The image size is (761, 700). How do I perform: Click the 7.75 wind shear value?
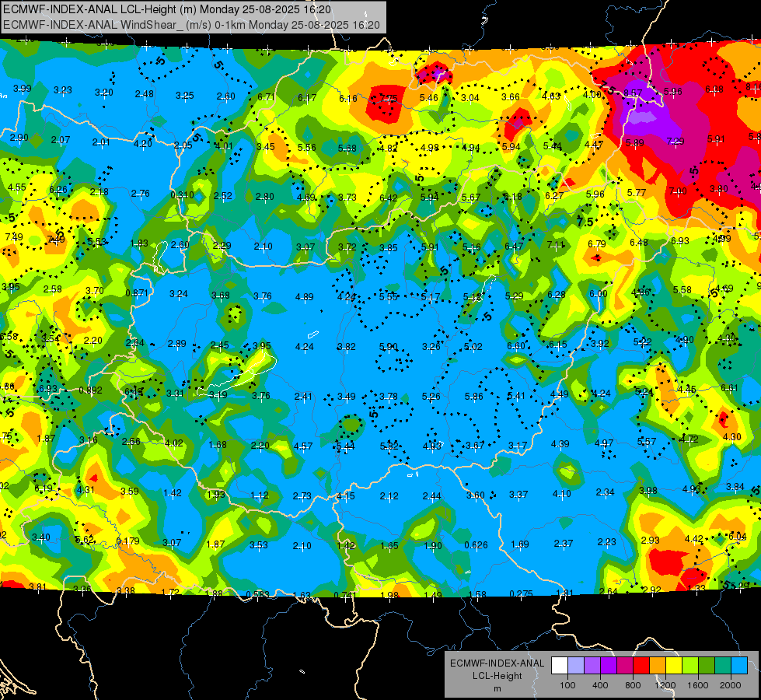tap(388, 99)
